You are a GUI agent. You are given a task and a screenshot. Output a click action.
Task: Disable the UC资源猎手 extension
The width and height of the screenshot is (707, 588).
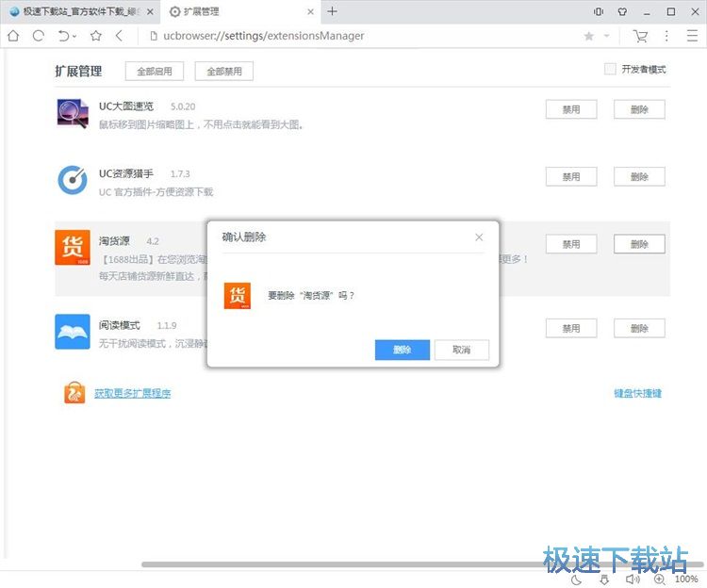[x=571, y=176]
